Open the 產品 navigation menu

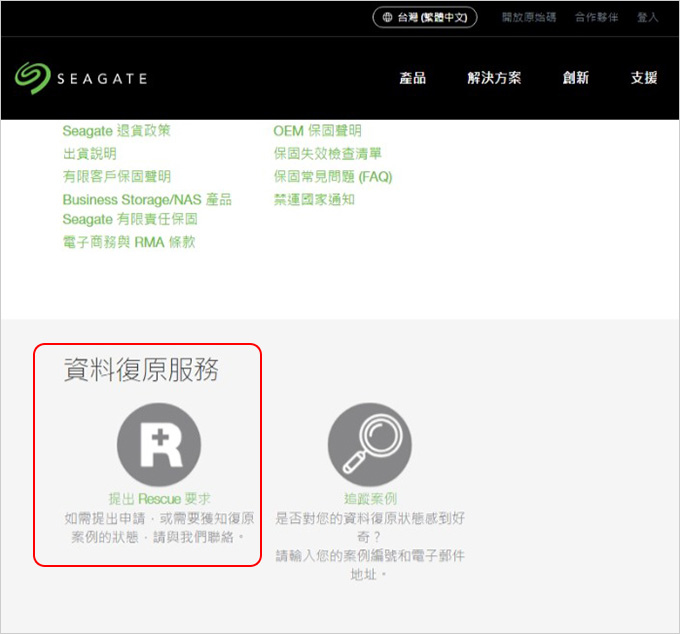click(x=412, y=78)
